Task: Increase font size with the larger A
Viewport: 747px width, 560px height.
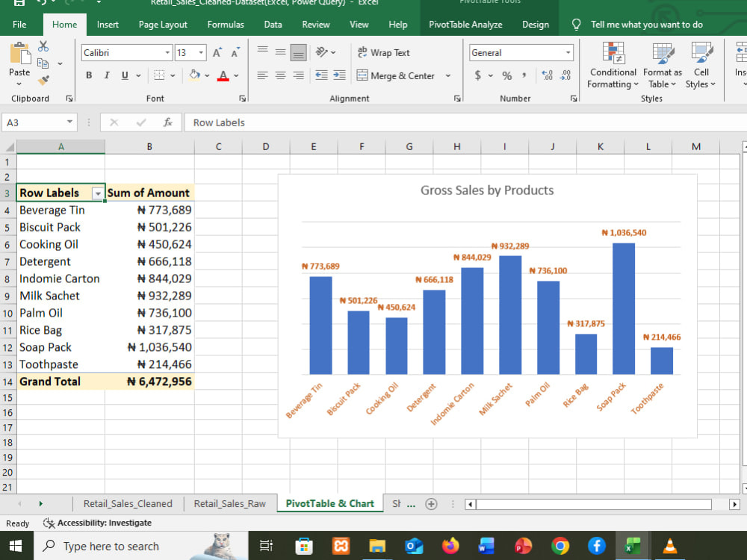Action: click(217, 53)
